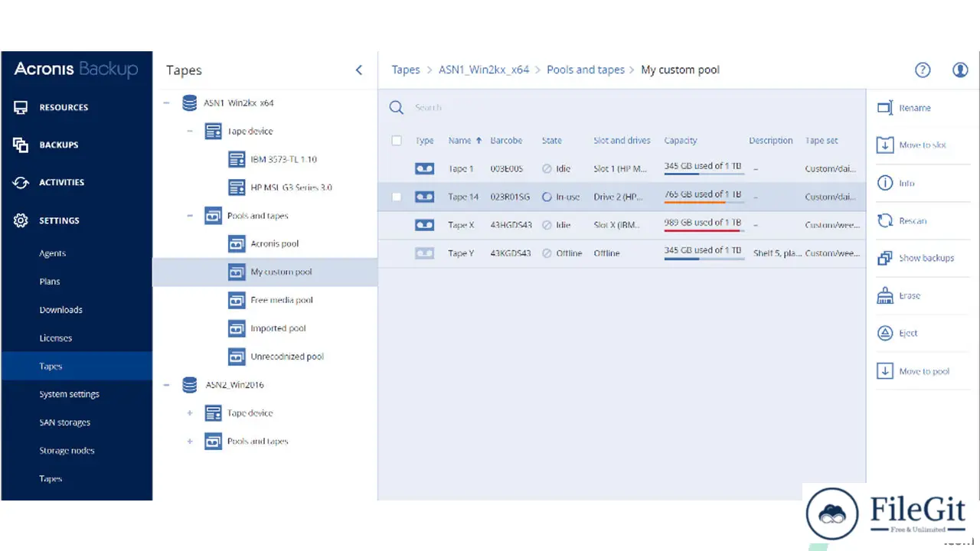This screenshot has height=551, width=980.
Task: Expand Tape device under ASN2_Win2016
Action: pyautogui.click(x=190, y=413)
